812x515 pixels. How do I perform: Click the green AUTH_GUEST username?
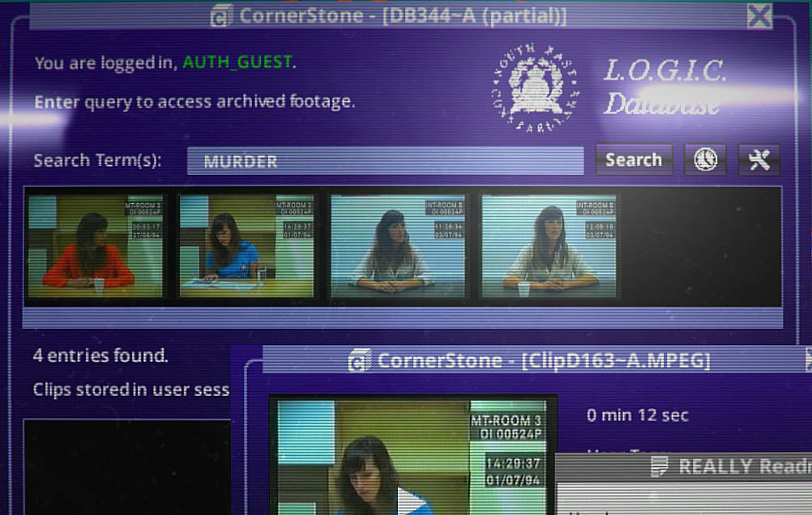237,62
